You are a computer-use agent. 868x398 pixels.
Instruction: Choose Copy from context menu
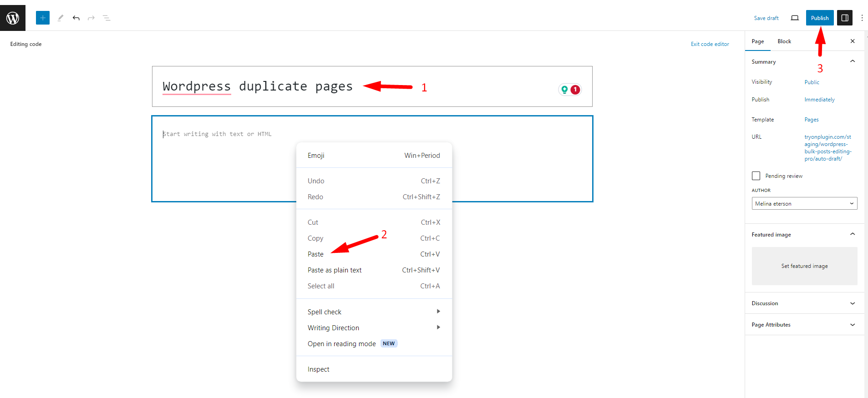[x=374, y=238]
